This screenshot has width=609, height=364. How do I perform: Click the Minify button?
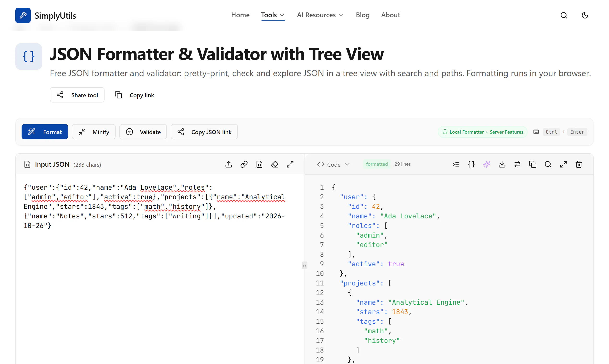(x=94, y=132)
